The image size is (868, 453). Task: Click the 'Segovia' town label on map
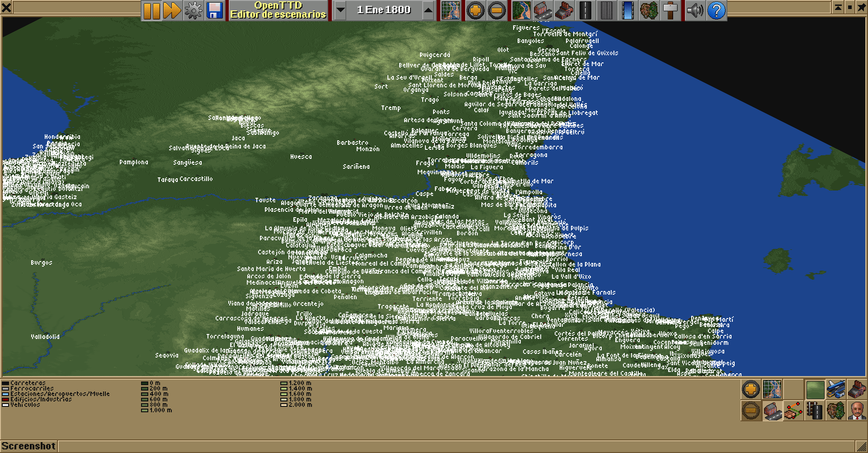(167, 355)
